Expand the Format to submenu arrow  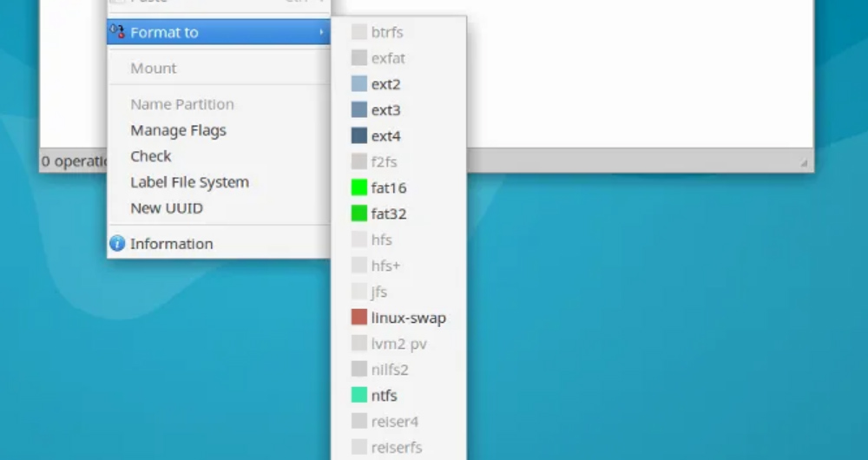tap(321, 33)
